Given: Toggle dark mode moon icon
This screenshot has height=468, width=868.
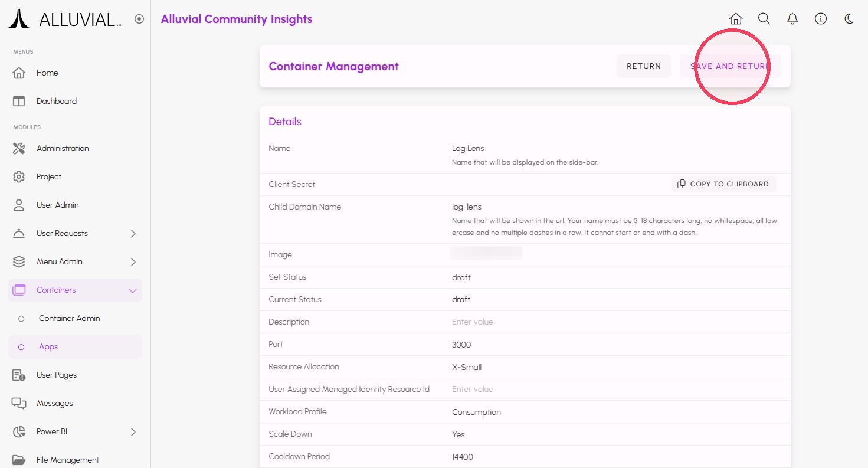Looking at the screenshot, I should (849, 19).
